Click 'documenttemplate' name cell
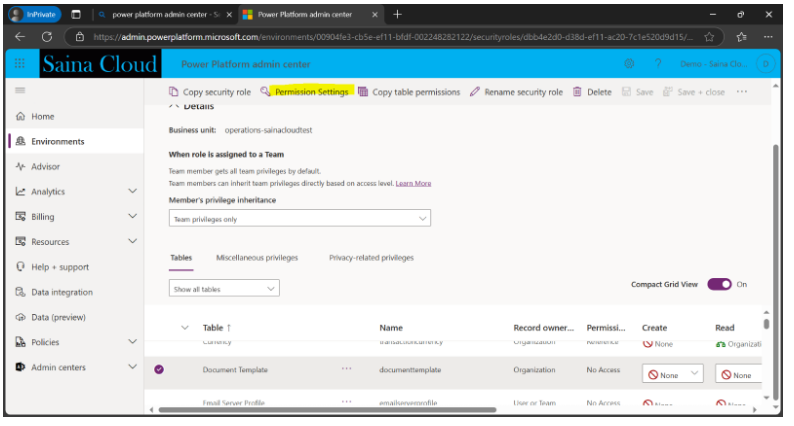794x426 pixels. click(x=410, y=370)
